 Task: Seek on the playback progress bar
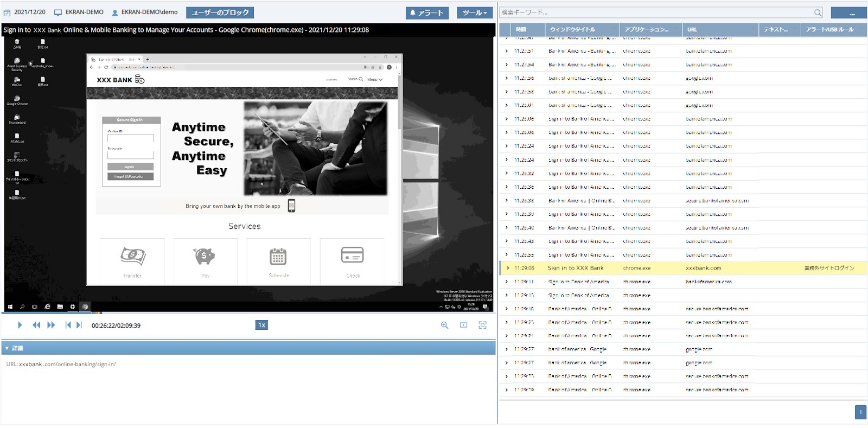click(249, 313)
